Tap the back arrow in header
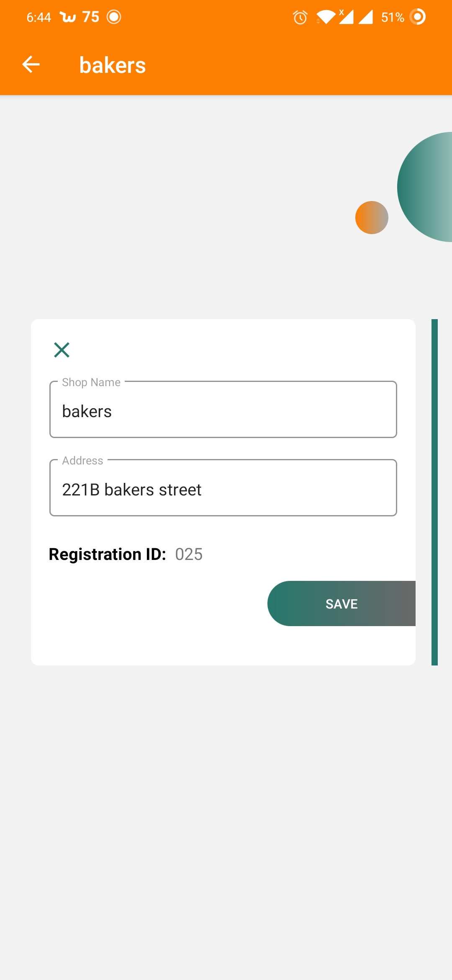This screenshot has height=980, width=452. 31,64
